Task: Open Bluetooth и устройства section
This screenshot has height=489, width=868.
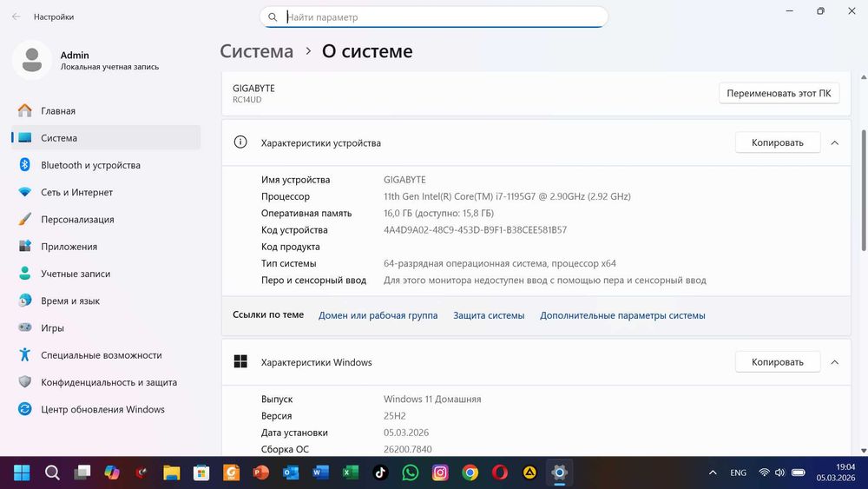Action: pos(106,165)
